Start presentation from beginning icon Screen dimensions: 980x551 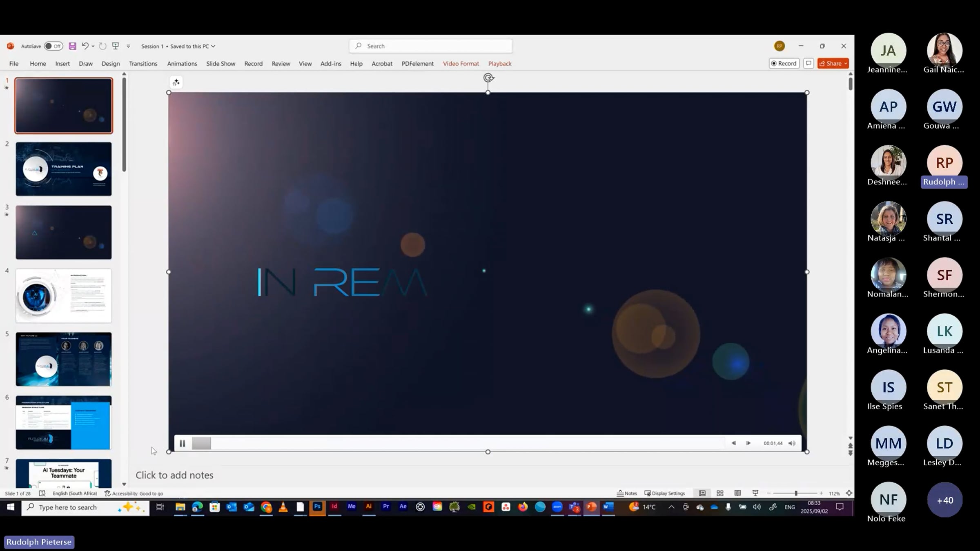click(x=116, y=46)
